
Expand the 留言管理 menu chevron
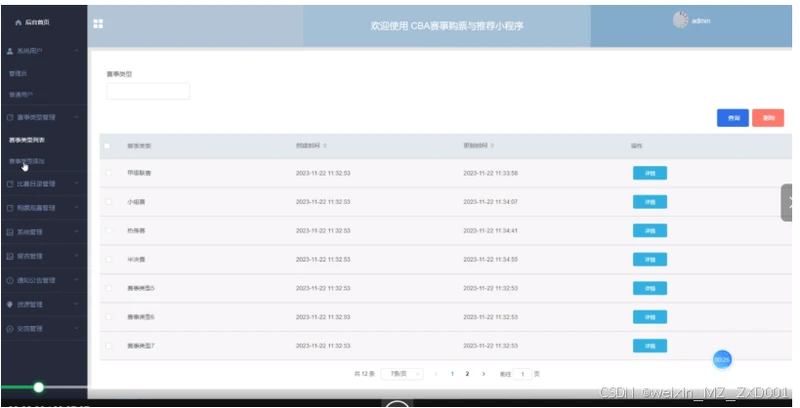click(x=76, y=256)
